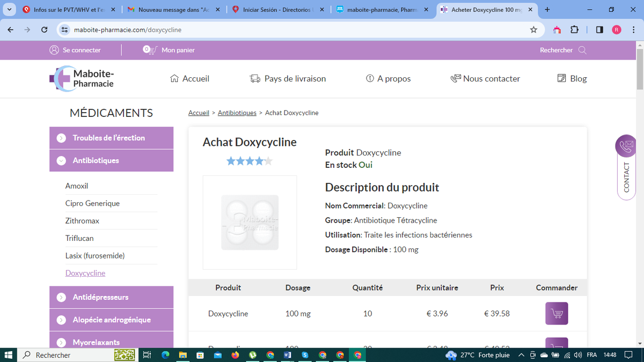644x362 pixels.
Task: Click the shopping cart icon beside Mon panier
Action: click(x=150, y=49)
